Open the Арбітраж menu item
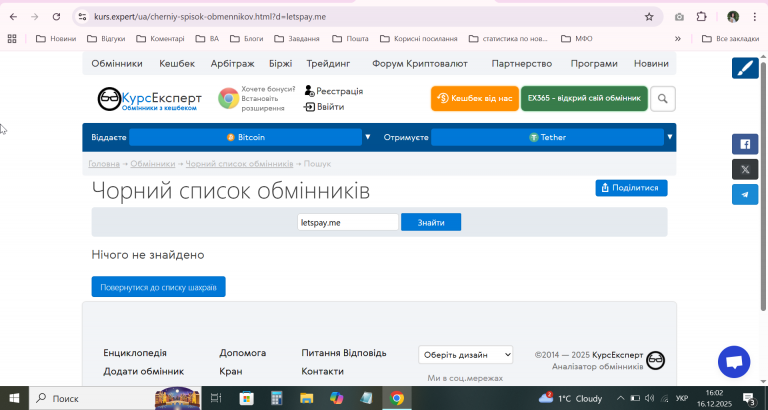Screen dimensions: 768x410 [x=233, y=63]
